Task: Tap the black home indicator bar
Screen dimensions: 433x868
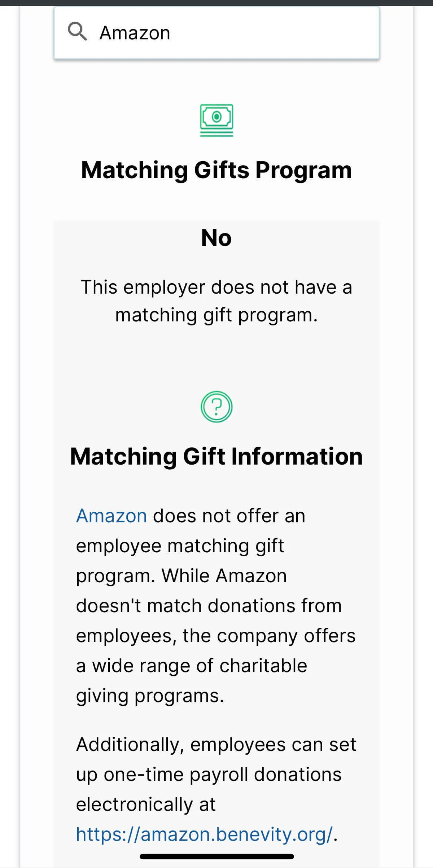Action: [x=216, y=856]
